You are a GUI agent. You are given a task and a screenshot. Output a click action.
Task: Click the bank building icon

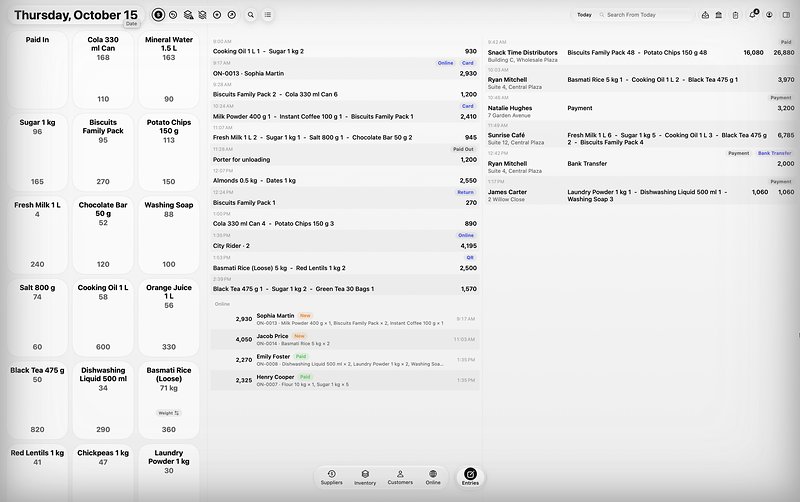click(718, 15)
